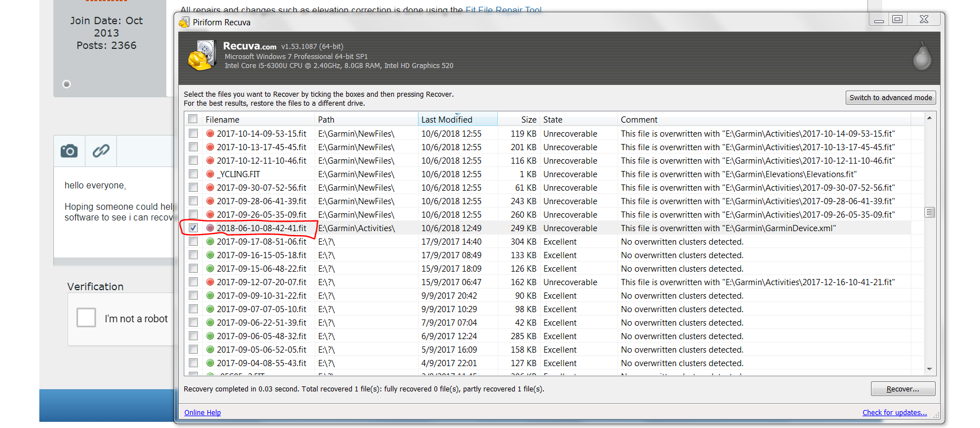
Task: Click comment mentioning Elevations.fit
Action: [x=739, y=174]
